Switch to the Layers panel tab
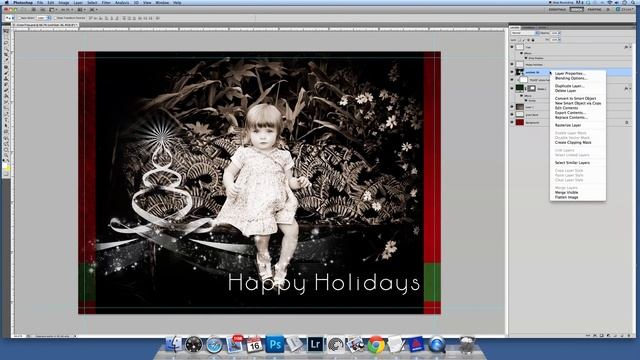The width and height of the screenshot is (640, 360). (515, 27)
